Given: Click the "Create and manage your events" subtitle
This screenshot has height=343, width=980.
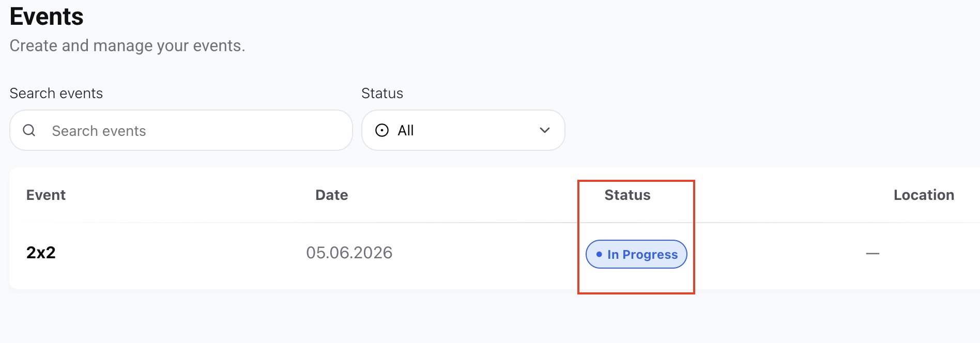Looking at the screenshot, I should (127, 45).
